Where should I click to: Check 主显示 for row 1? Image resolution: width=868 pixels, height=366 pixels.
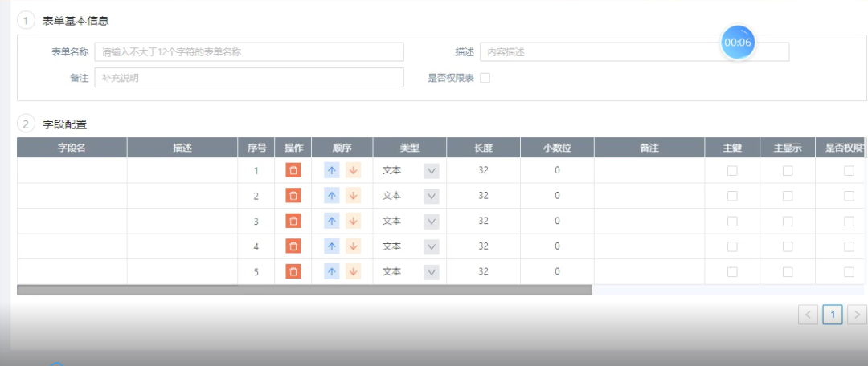(x=787, y=171)
